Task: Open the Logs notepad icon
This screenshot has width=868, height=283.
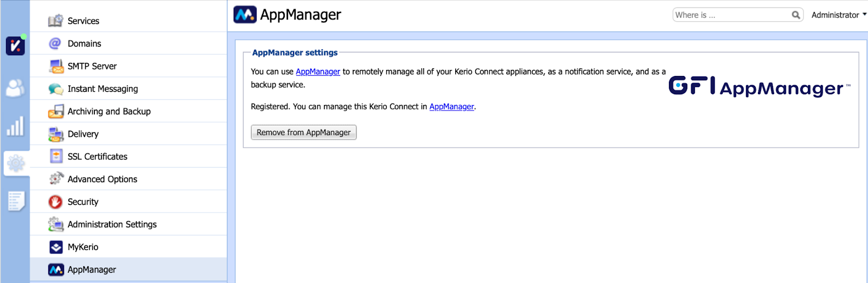Action: coord(16,201)
